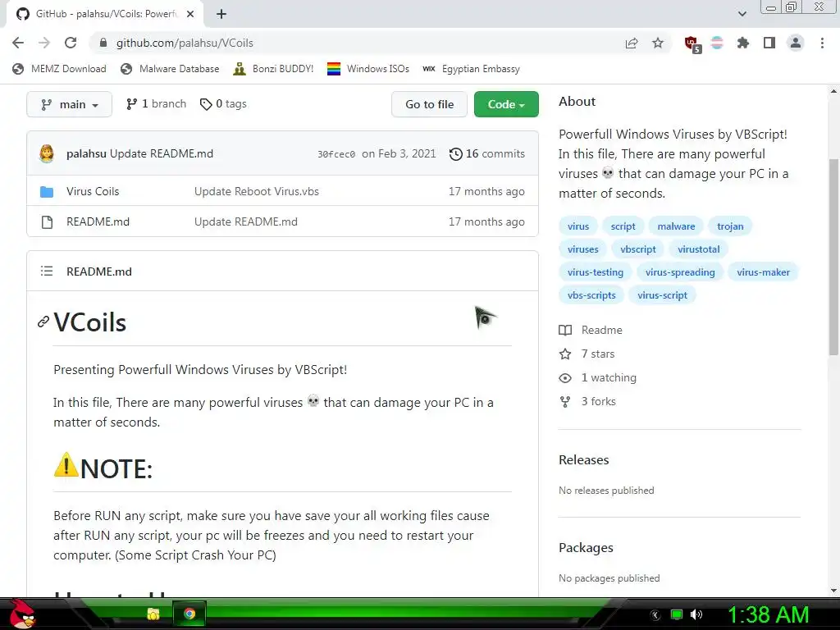Image resolution: width=840 pixels, height=630 pixels.
Task: Select the vbscript topic tag
Action: (x=638, y=249)
